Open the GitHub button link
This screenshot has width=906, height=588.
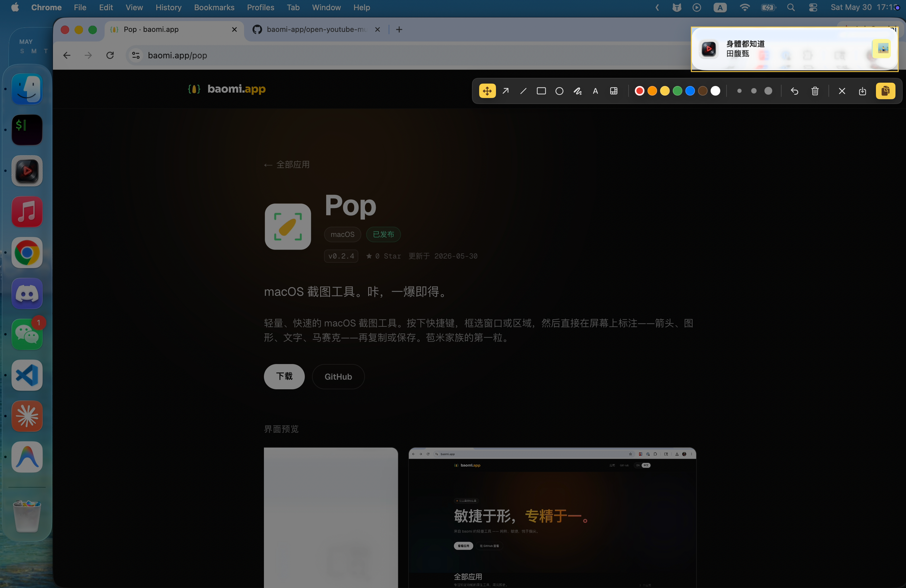(x=338, y=376)
